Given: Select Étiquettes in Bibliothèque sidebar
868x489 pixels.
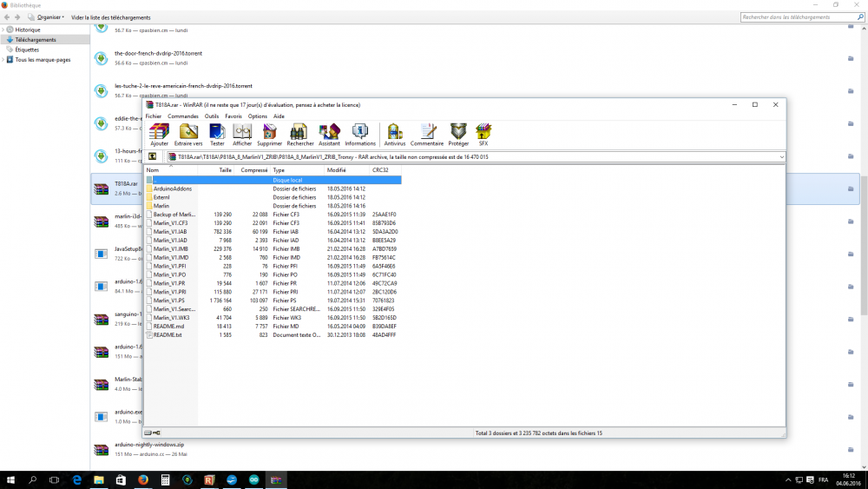Looking at the screenshot, I should coord(27,50).
